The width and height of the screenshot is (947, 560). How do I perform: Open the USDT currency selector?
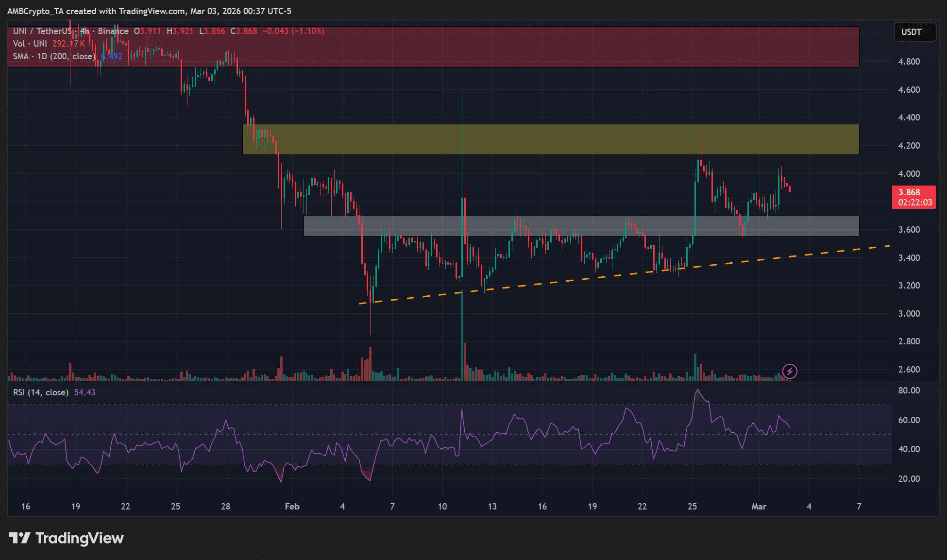tap(914, 32)
